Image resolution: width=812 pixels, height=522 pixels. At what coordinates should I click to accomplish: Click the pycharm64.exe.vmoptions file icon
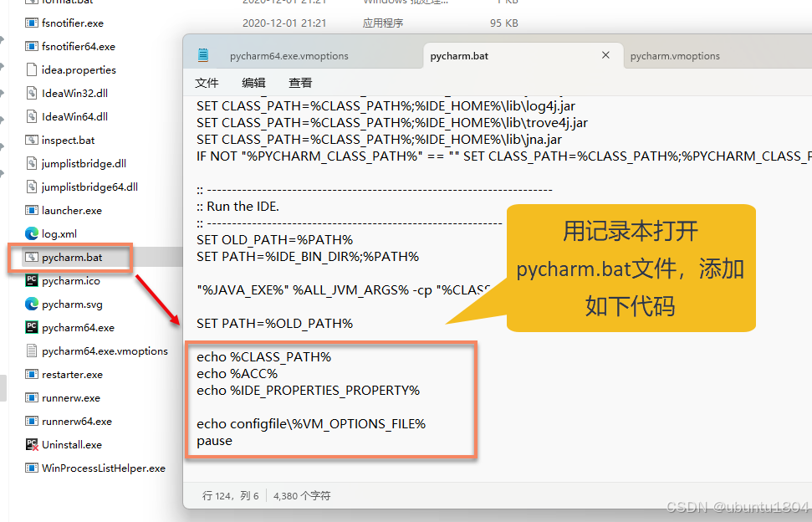(x=32, y=351)
